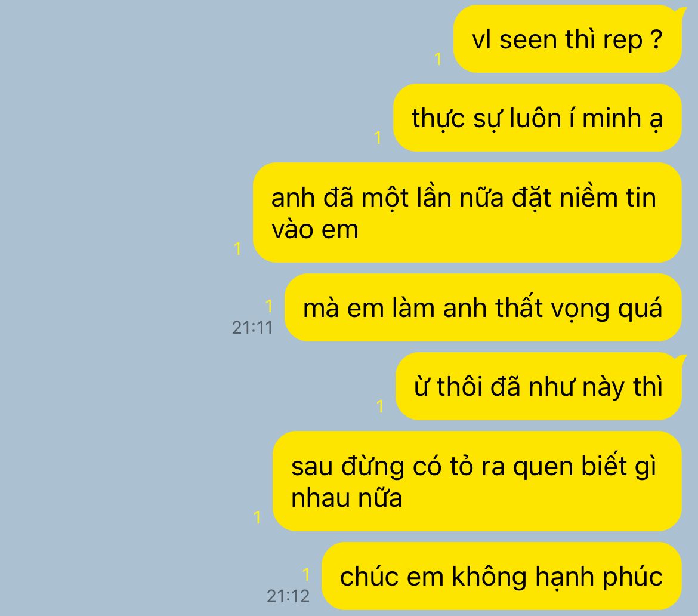The width and height of the screenshot is (698, 616).
Task: Select message "anh đã một lần nữa đặt niềm tin"
Action: [x=467, y=212]
